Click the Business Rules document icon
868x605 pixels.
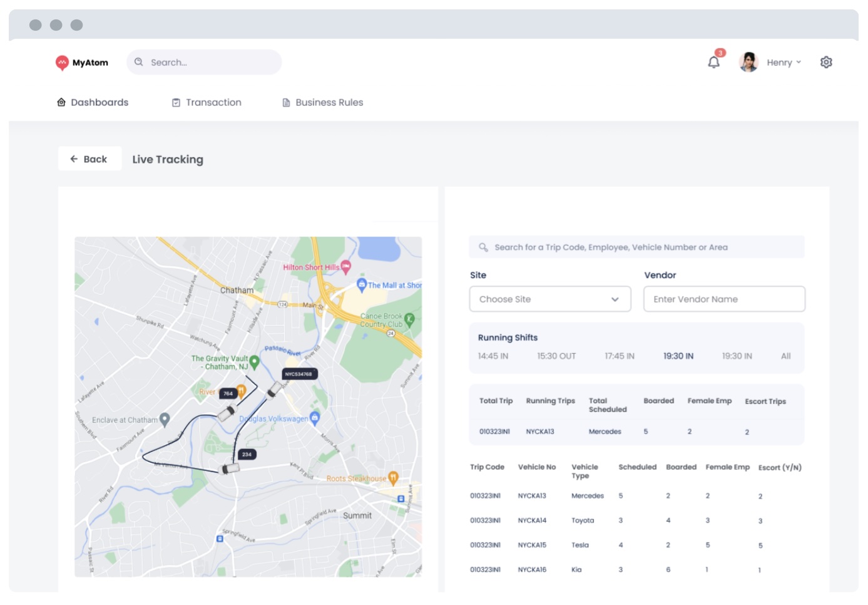(x=286, y=103)
